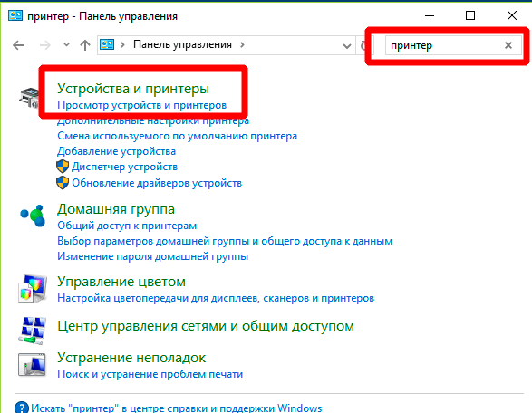Open 'Центр управления сетями и общим доступом'
The image size is (532, 413).
tap(206, 326)
